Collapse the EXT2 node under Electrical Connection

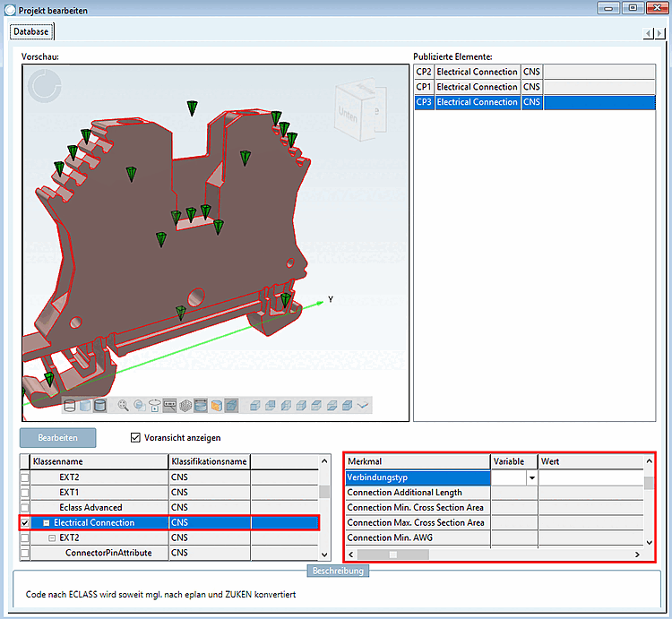coord(52,537)
